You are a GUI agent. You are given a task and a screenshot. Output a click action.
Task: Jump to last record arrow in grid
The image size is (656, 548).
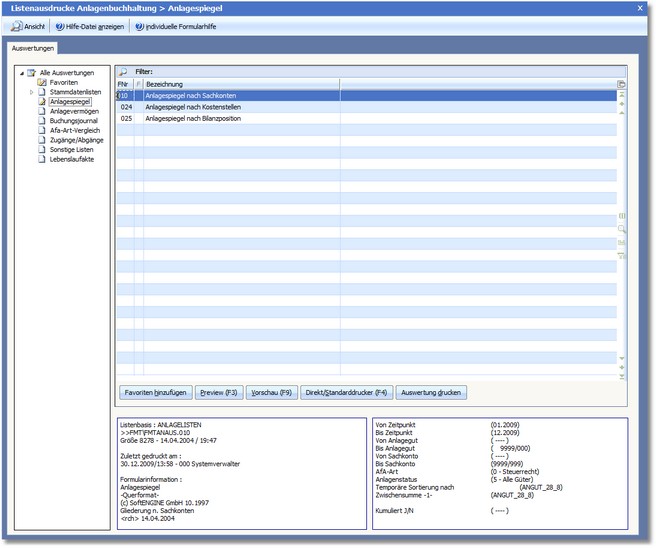621,377
